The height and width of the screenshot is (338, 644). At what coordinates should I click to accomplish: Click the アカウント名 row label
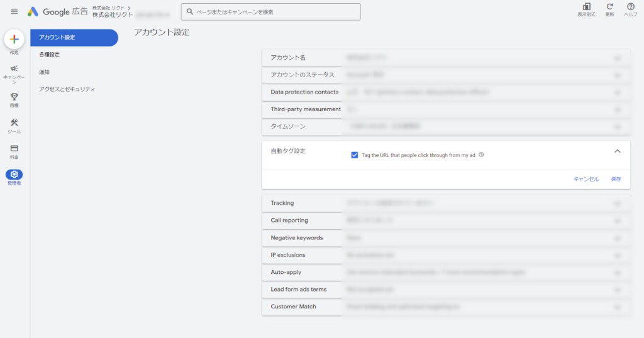tap(288, 57)
